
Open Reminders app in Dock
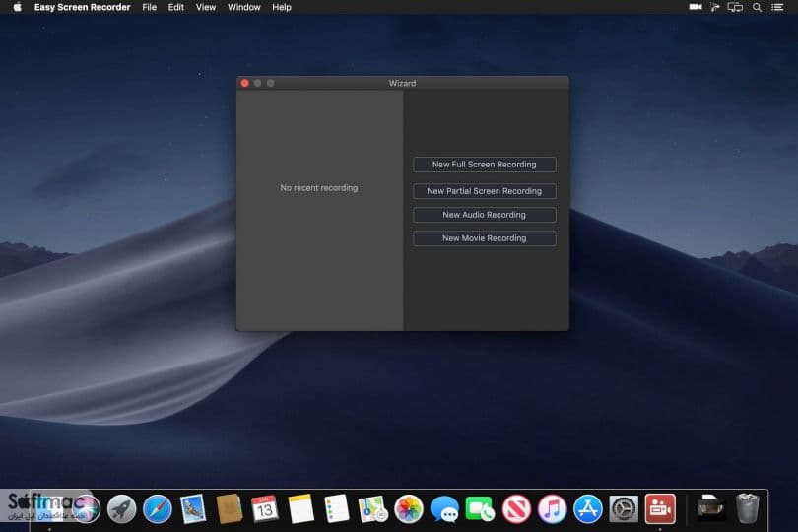[x=336, y=508]
